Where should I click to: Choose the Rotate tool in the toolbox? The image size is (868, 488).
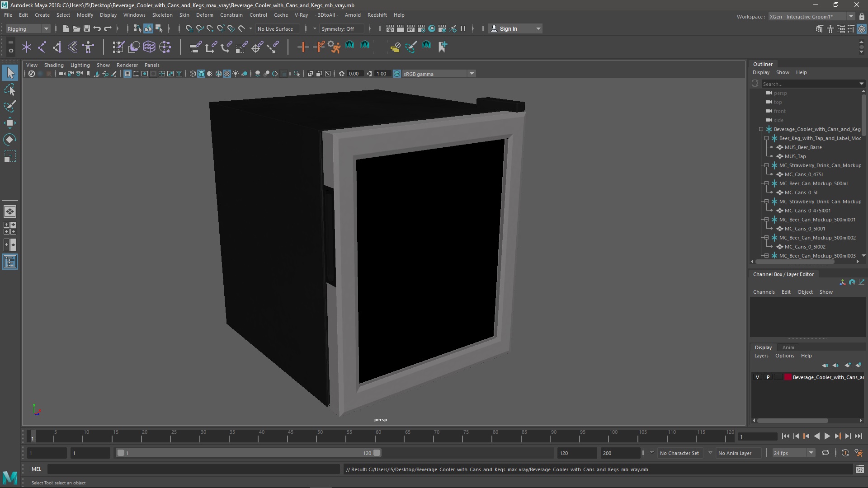click(x=10, y=140)
